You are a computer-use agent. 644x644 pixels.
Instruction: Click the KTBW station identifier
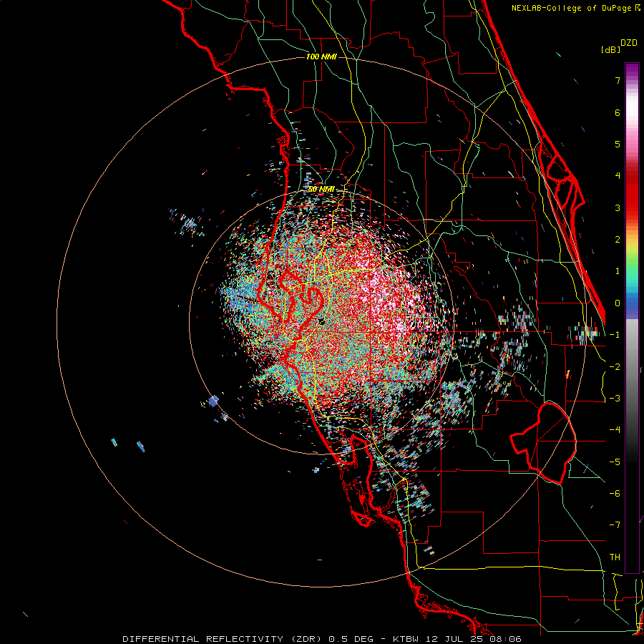tap(406, 639)
